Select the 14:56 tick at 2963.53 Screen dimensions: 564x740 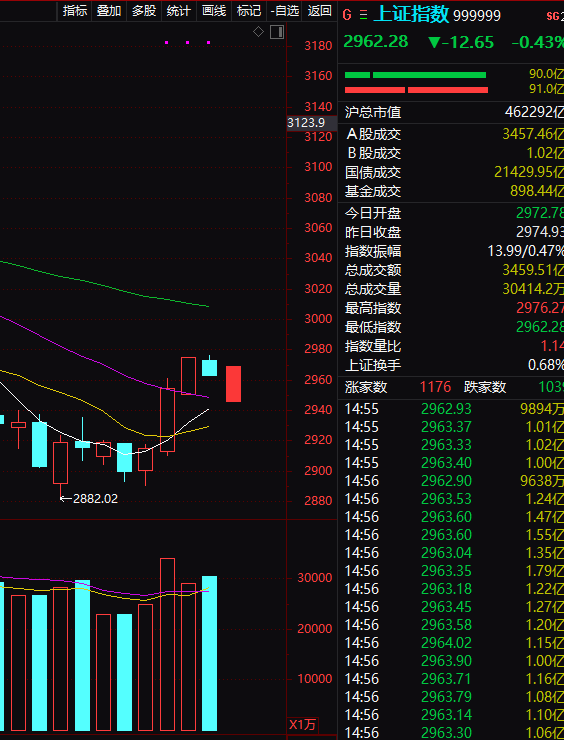tap(451, 499)
